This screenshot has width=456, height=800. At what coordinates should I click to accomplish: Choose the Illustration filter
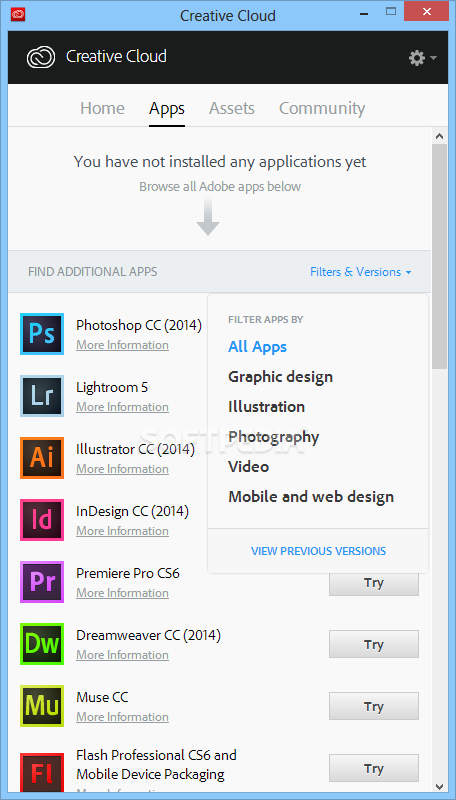tap(266, 407)
